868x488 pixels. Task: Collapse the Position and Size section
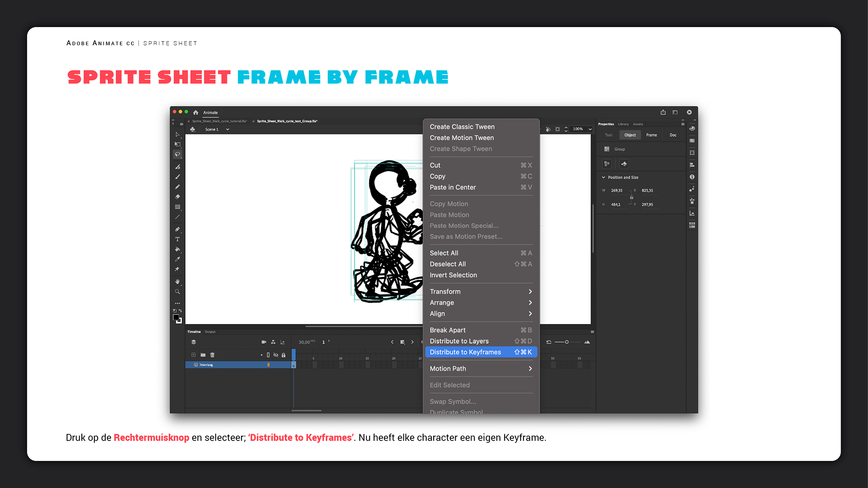(x=604, y=178)
